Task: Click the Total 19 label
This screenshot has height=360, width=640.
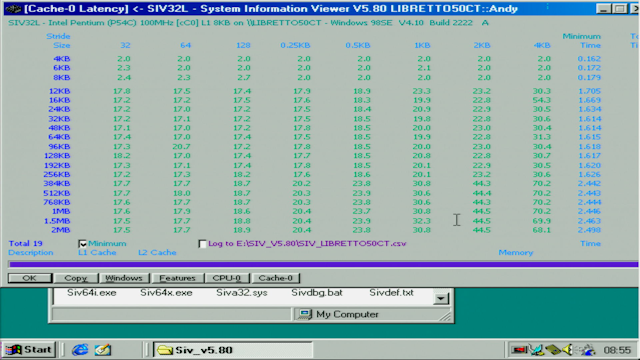Action: tap(25, 244)
